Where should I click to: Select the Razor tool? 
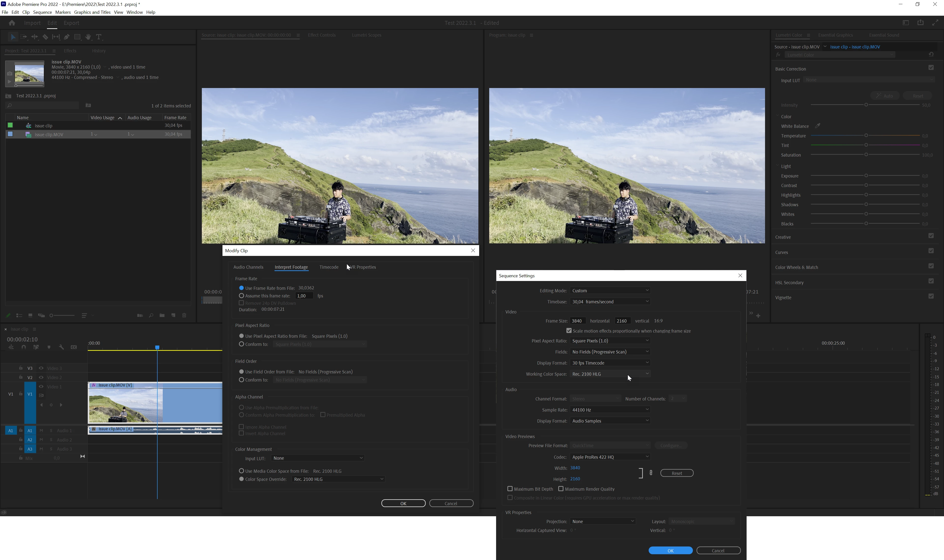pyautogui.click(x=45, y=37)
